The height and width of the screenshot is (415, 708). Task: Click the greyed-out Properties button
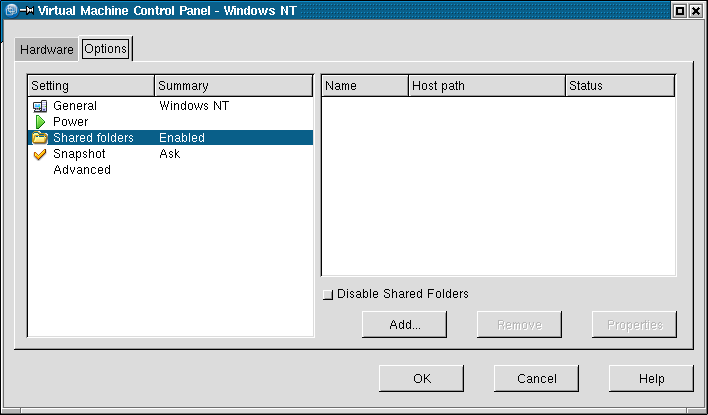(634, 324)
